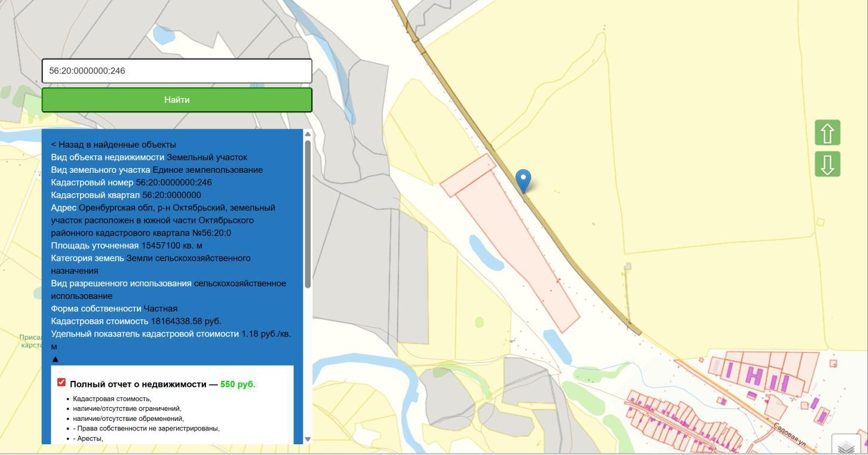Click Кадастровый квартал 56:20:0000000 line
This screenshot has width=868, height=455.
(126, 195)
